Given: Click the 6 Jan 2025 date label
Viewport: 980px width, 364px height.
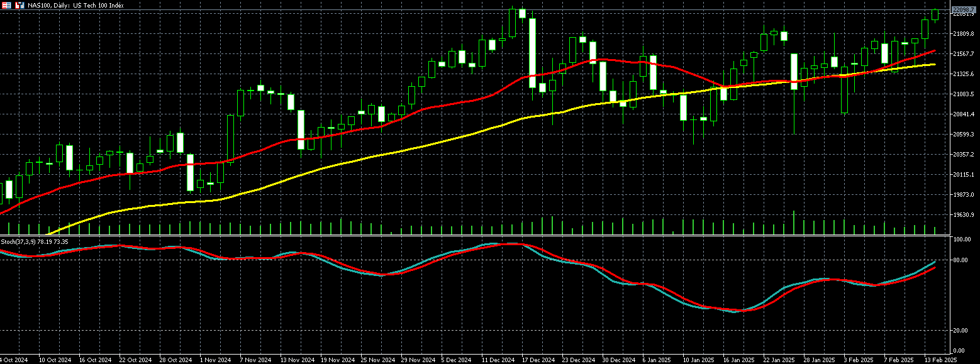Looking at the screenshot, I should tap(658, 360).
